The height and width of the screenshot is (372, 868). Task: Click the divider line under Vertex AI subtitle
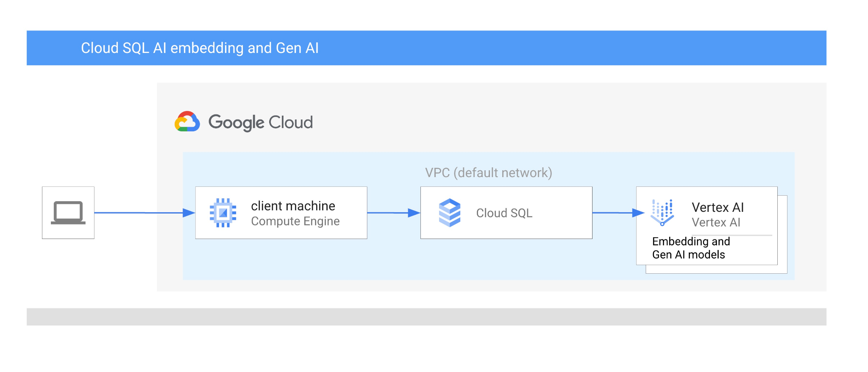pos(732,235)
